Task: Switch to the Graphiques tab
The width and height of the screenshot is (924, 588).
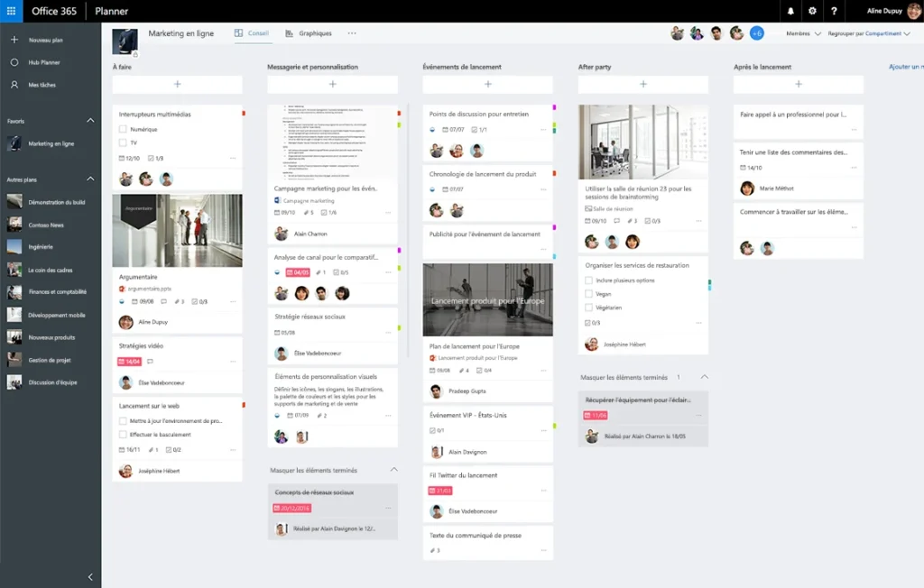Action: click(x=309, y=33)
